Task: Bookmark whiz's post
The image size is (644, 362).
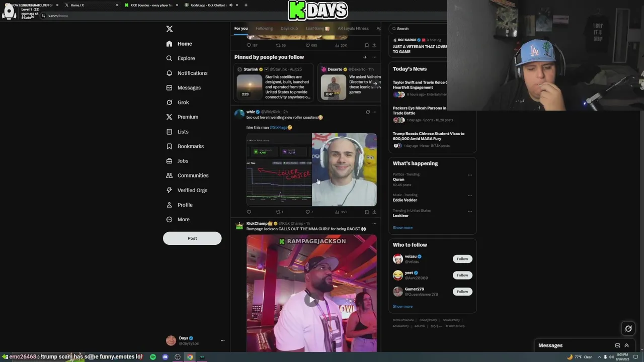Action: (367, 212)
